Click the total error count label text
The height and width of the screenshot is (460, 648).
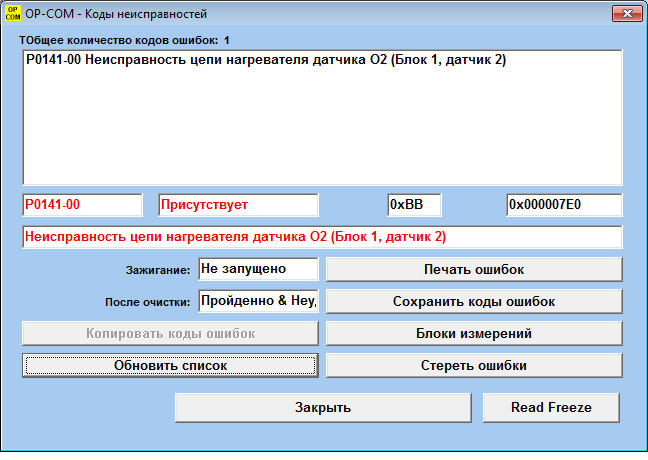pyautogui.click(x=124, y=41)
